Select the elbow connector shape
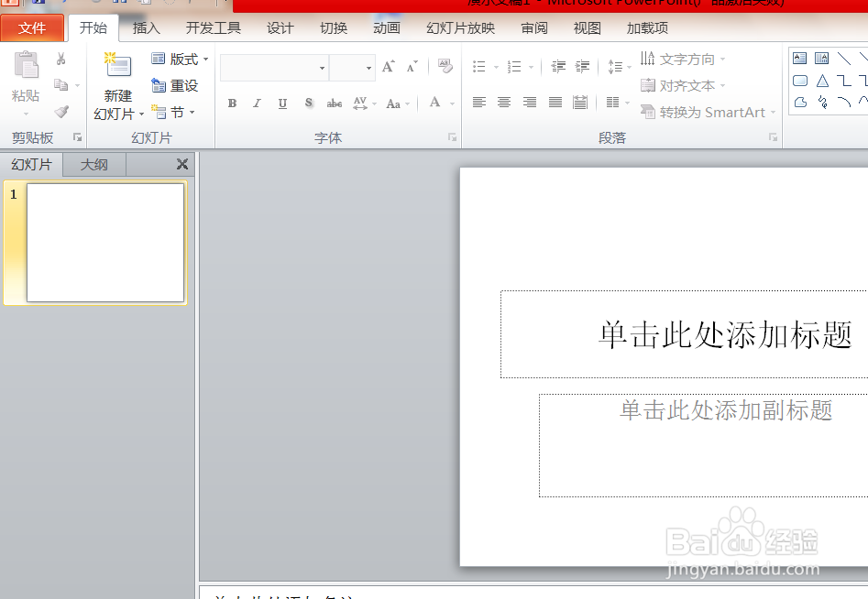Viewport: 868px width, 599px height. coord(844,81)
